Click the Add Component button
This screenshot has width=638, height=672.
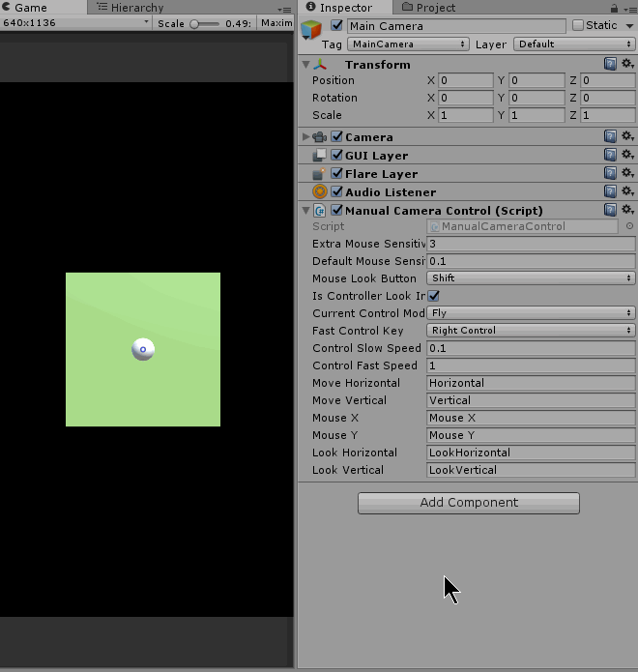pyautogui.click(x=469, y=503)
